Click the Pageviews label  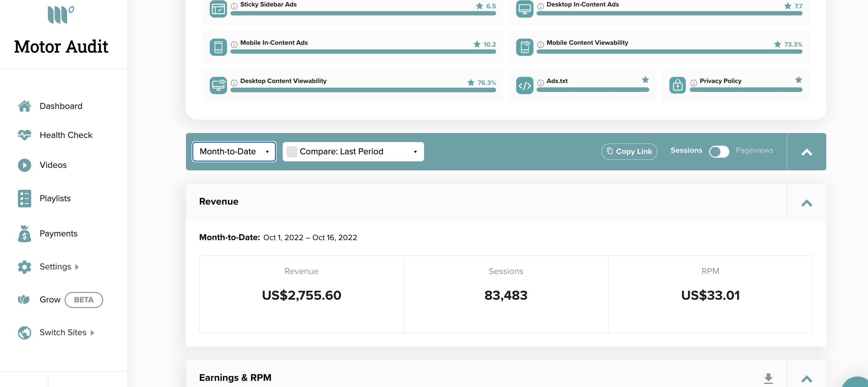click(x=754, y=150)
